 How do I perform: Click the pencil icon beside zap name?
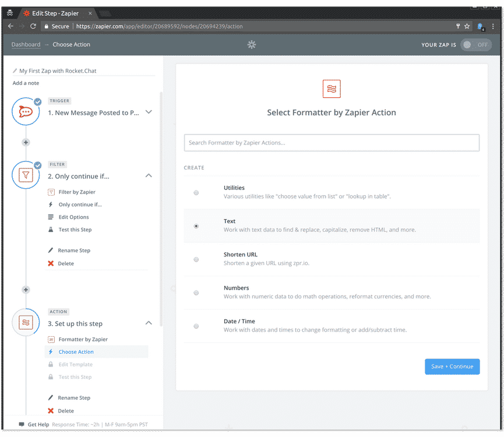point(15,71)
